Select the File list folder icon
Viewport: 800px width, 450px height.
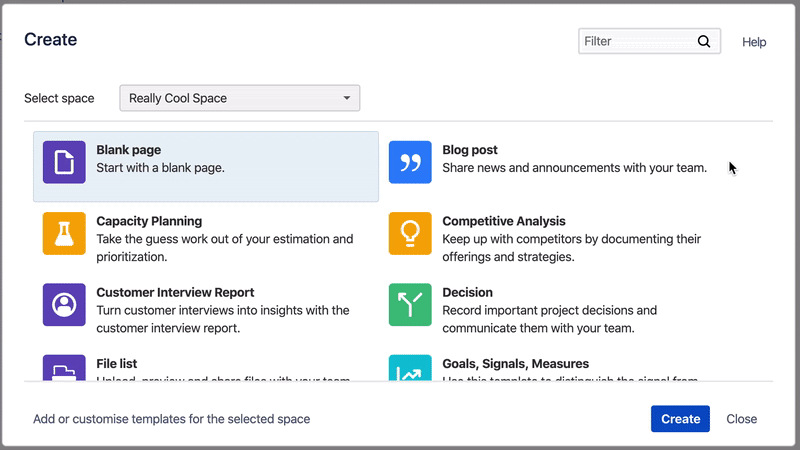64,368
